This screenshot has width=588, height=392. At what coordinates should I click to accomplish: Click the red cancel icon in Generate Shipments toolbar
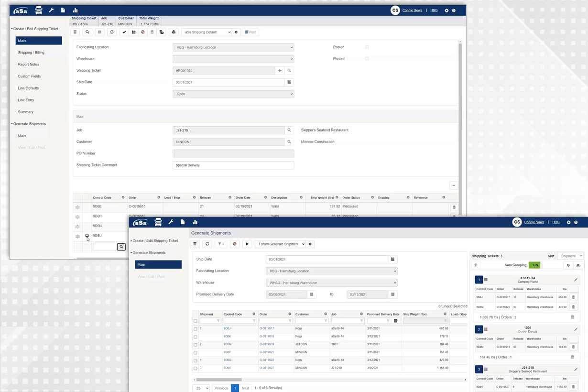(x=235, y=244)
